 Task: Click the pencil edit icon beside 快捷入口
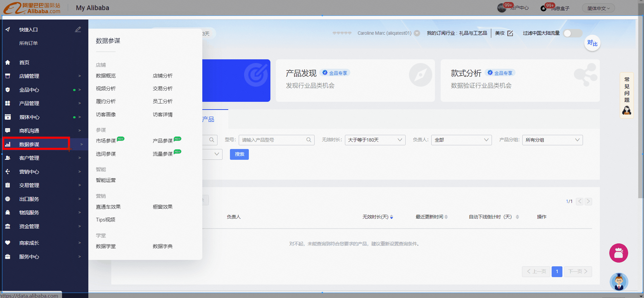tap(78, 29)
